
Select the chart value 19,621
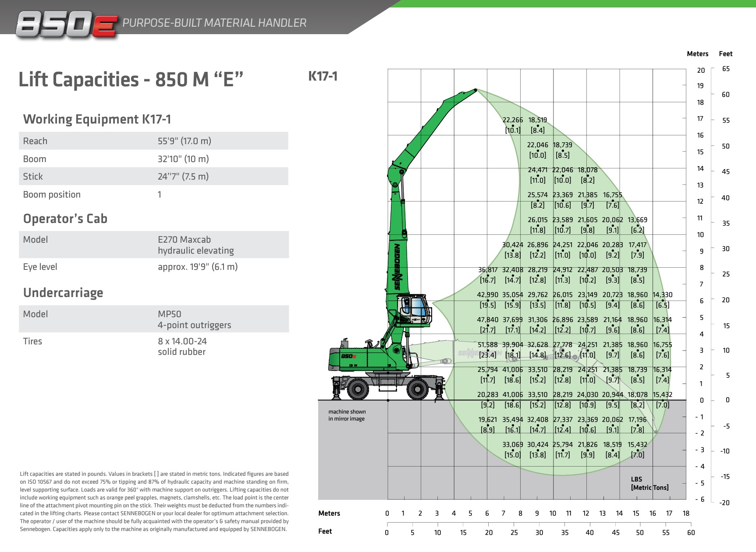488,420
